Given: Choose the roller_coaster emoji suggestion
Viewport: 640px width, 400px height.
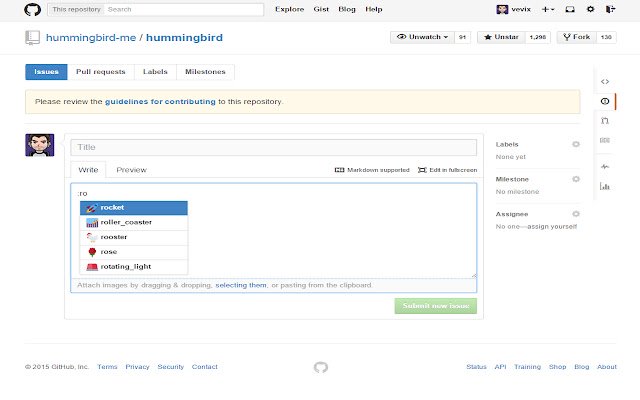Looking at the screenshot, I should pos(134,222).
